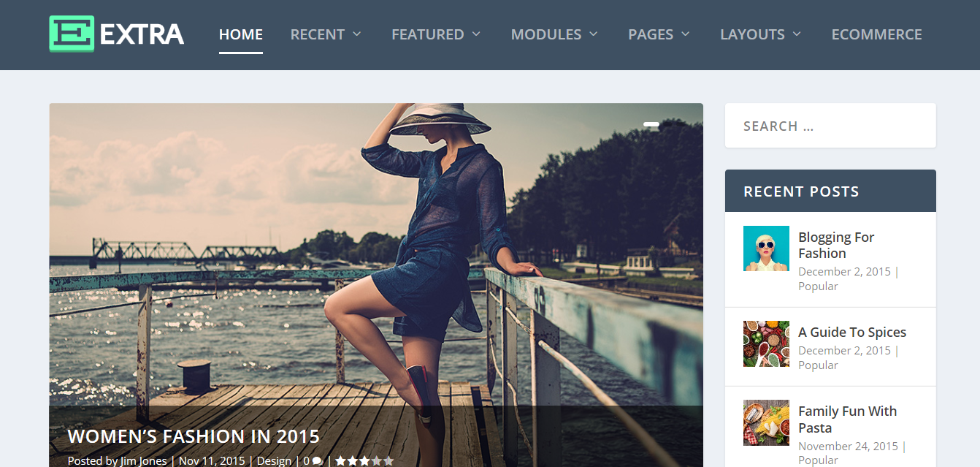Open the Family Fun With Pasta thumbnail
Viewport: 980px width, 467px height.
point(766,422)
